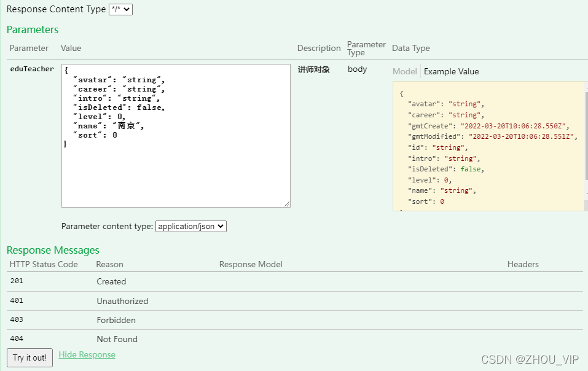The height and width of the screenshot is (371, 588).
Task: Click the Value column header
Action: pos(71,48)
